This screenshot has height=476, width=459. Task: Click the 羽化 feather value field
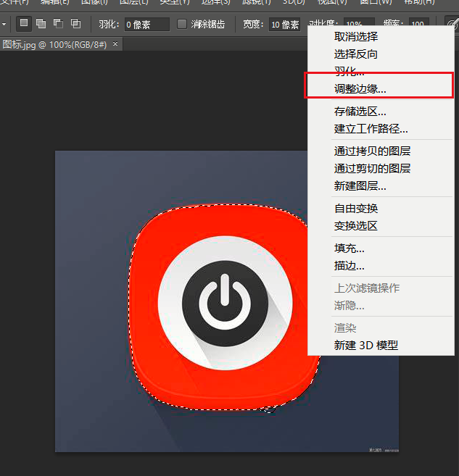(147, 25)
